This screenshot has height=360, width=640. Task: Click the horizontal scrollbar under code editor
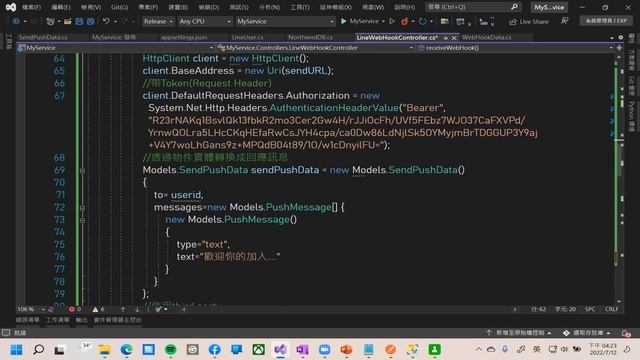click(x=349, y=309)
